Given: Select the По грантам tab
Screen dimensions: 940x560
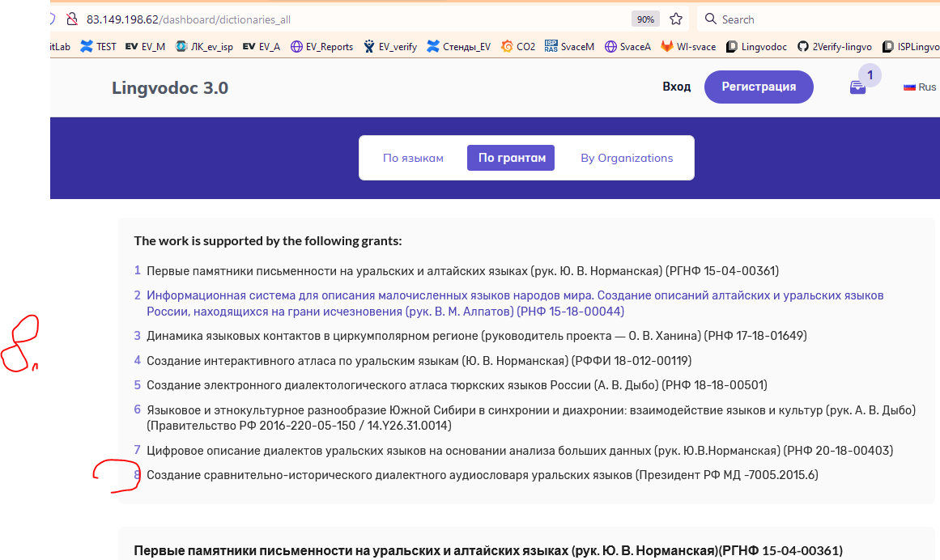Looking at the screenshot, I should (x=511, y=158).
